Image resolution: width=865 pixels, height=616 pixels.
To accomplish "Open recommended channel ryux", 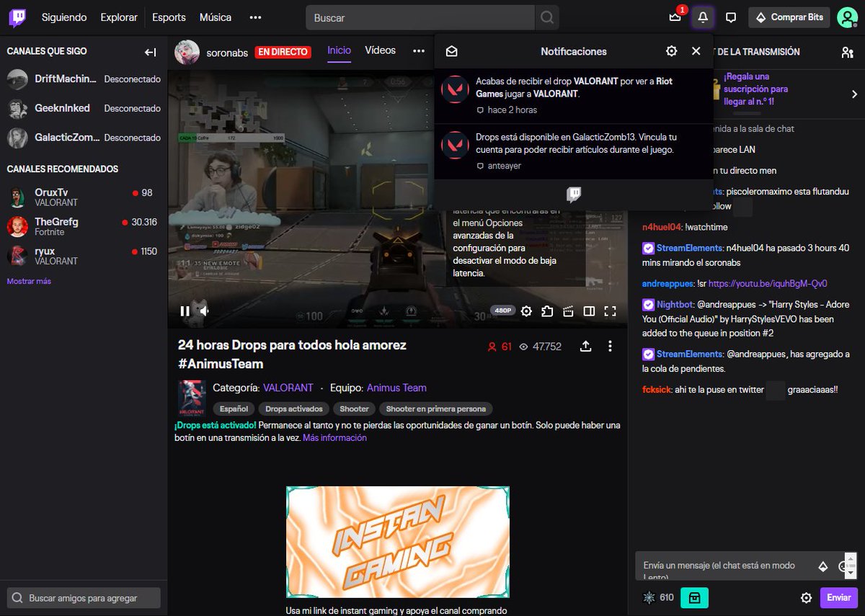I will 84,256.
